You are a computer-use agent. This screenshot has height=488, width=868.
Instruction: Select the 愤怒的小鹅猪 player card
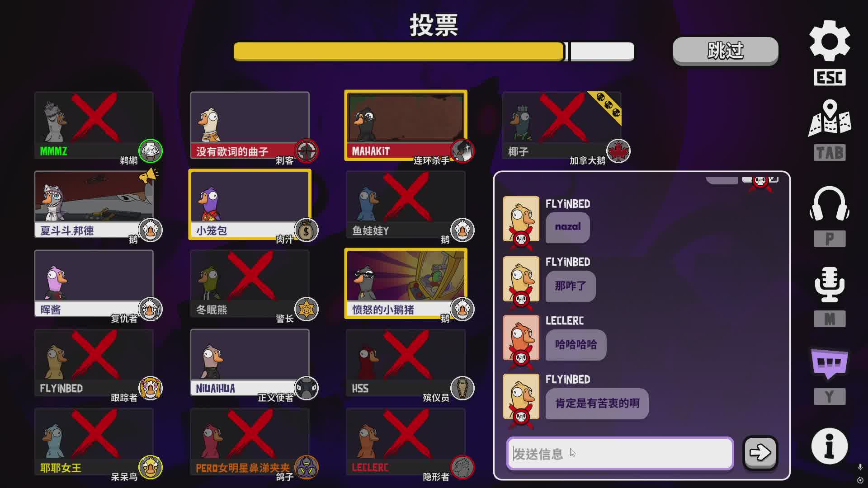(406, 283)
